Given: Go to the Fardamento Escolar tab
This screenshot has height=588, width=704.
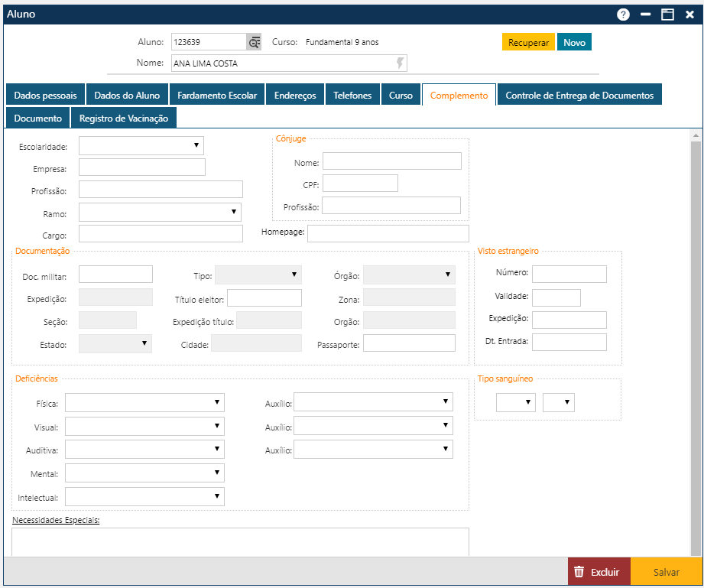Looking at the screenshot, I should (x=217, y=96).
